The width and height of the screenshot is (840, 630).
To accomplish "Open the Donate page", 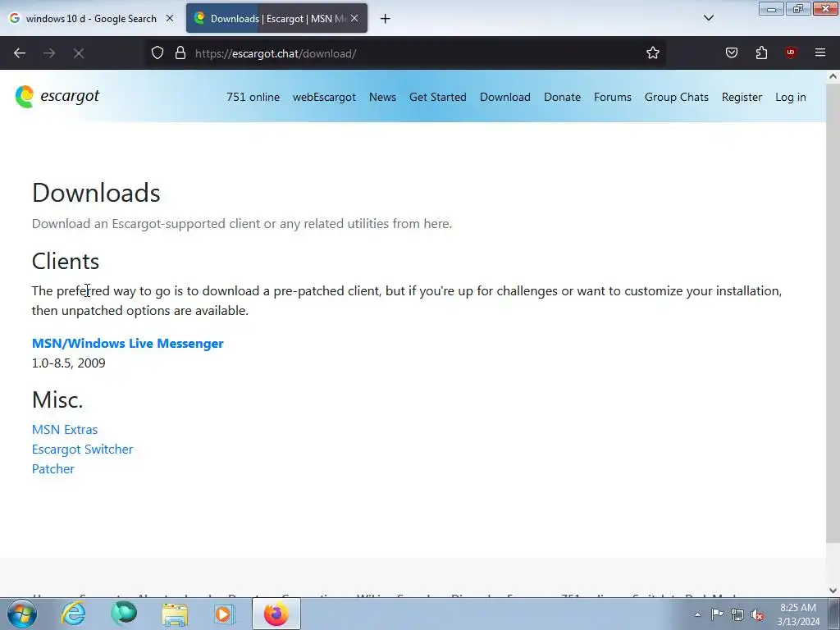I will tap(562, 97).
